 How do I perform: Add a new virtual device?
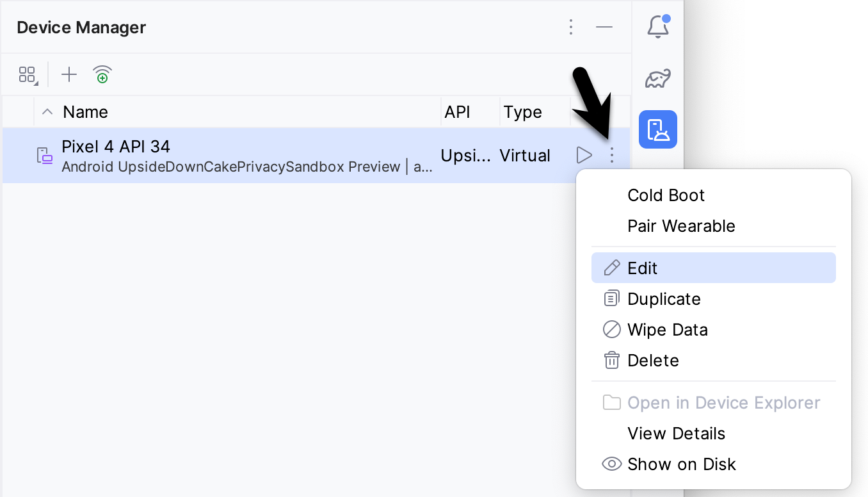68,74
